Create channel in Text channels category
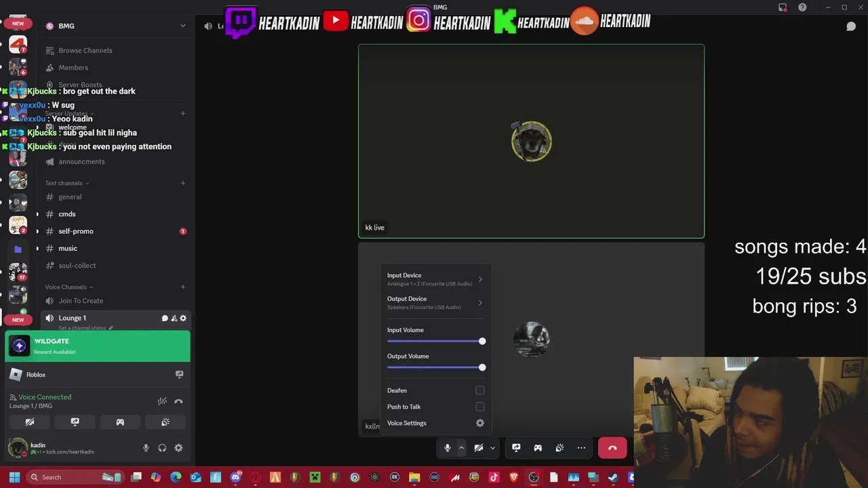 click(x=182, y=183)
